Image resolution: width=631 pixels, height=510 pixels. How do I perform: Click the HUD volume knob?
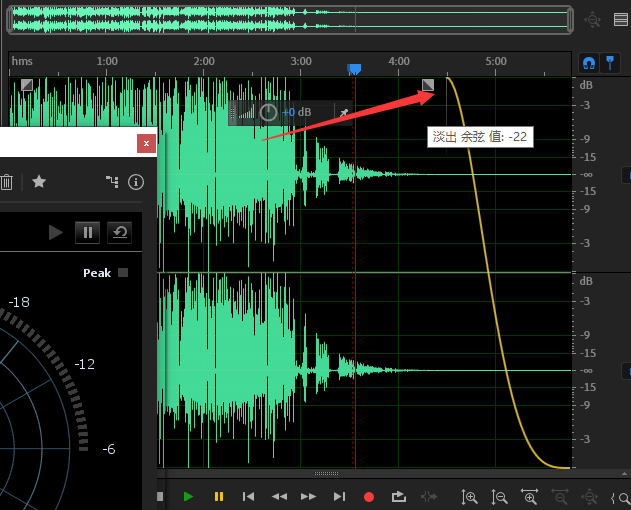(268, 113)
